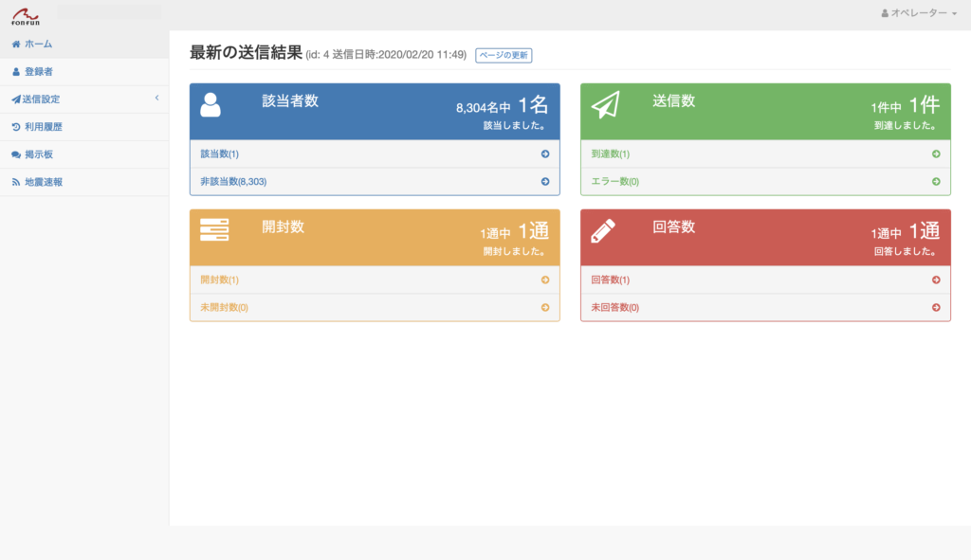Image resolution: width=971 pixels, height=560 pixels.
Task: Open the エラー数(0) link
Action: click(614, 181)
